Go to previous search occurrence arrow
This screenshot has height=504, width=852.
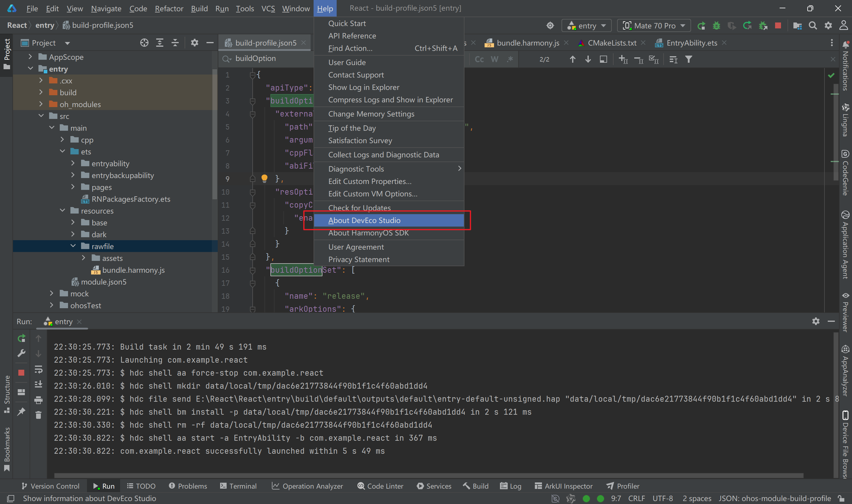(572, 59)
